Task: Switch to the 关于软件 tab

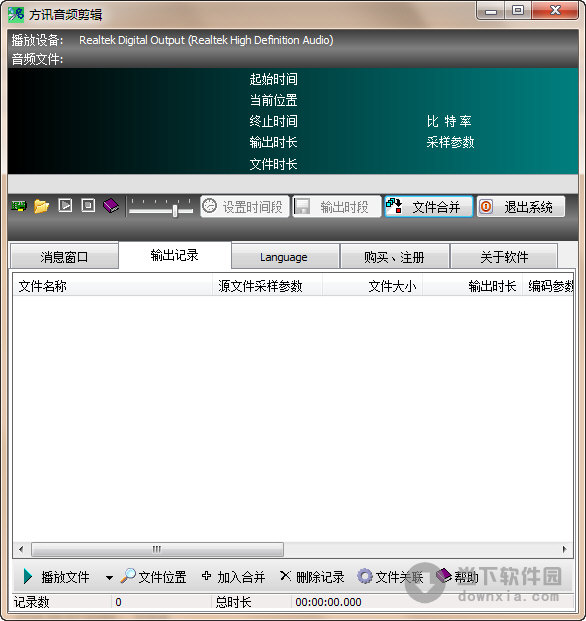Action: [x=504, y=257]
